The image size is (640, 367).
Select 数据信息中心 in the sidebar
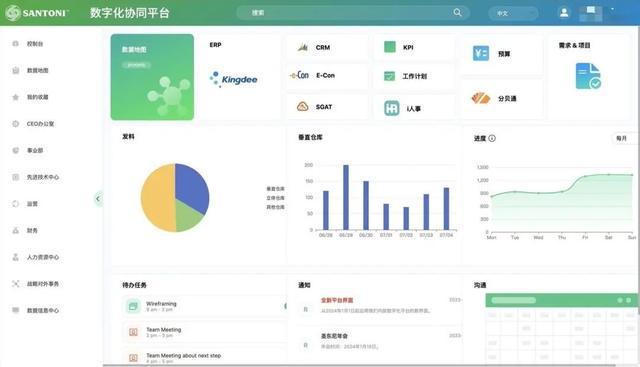point(42,310)
